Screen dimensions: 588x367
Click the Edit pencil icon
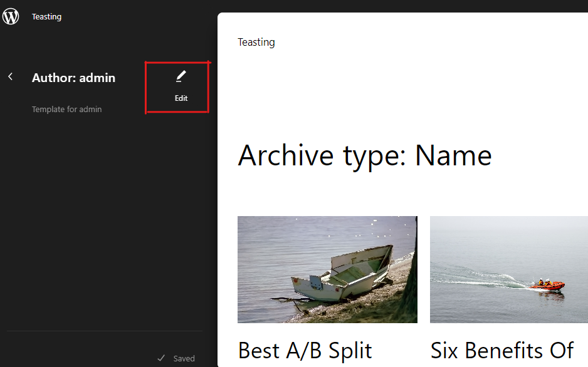click(x=181, y=76)
